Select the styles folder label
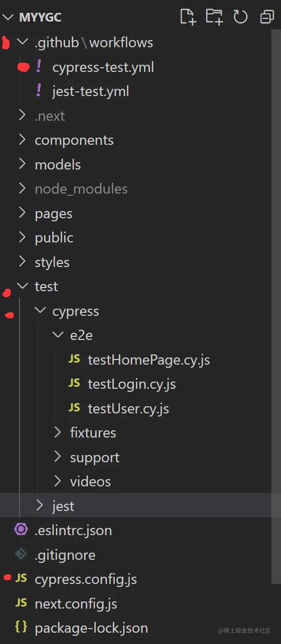Viewport: 281px width, 644px height. point(52,262)
